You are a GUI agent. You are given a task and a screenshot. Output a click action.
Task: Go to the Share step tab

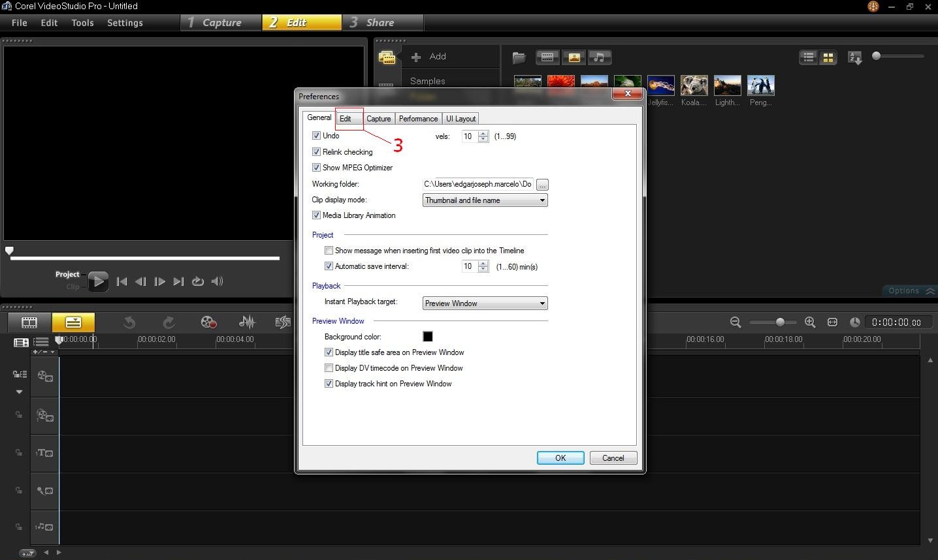point(383,23)
